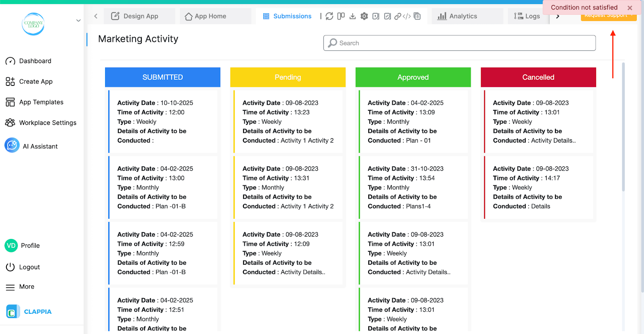Click Logout in sidebar
Viewport: 644px width, 334px height.
(x=23, y=267)
